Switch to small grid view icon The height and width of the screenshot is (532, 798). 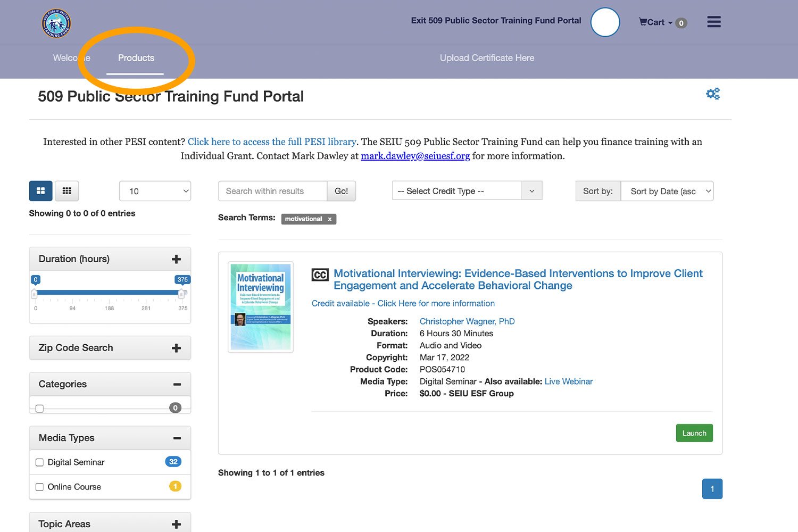coord(67,191)
